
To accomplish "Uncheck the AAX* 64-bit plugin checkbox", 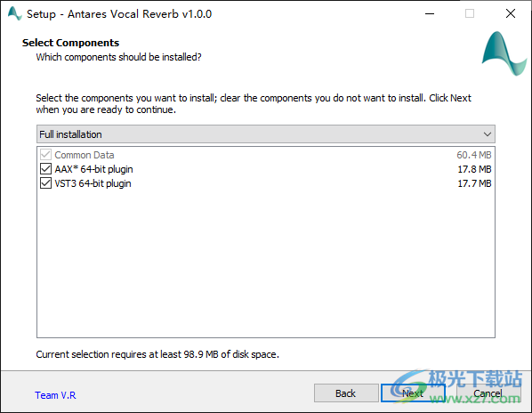I will (45, 169).
